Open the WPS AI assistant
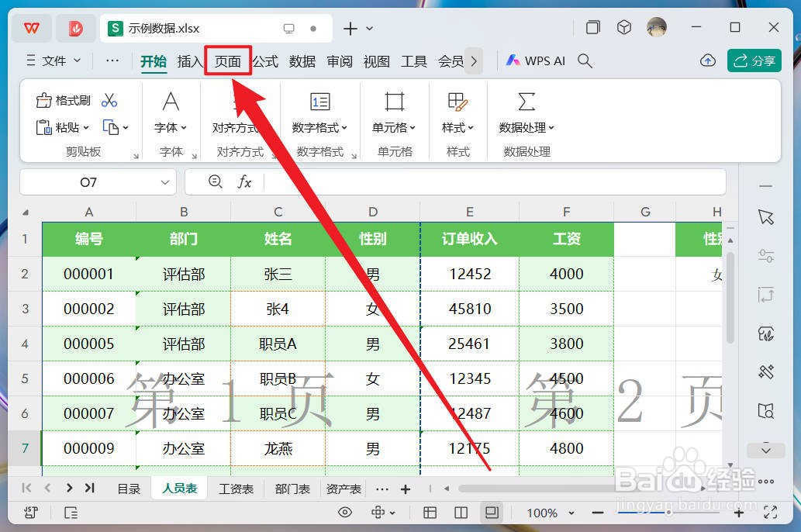Image resolution: width=801 pixels, height=532 pixels. tap(534, 60)
